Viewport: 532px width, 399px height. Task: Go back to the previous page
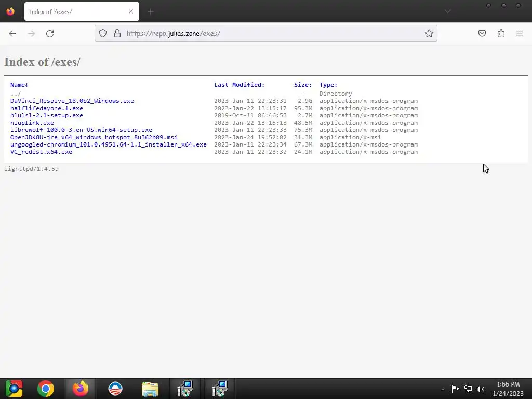(12, 33)
